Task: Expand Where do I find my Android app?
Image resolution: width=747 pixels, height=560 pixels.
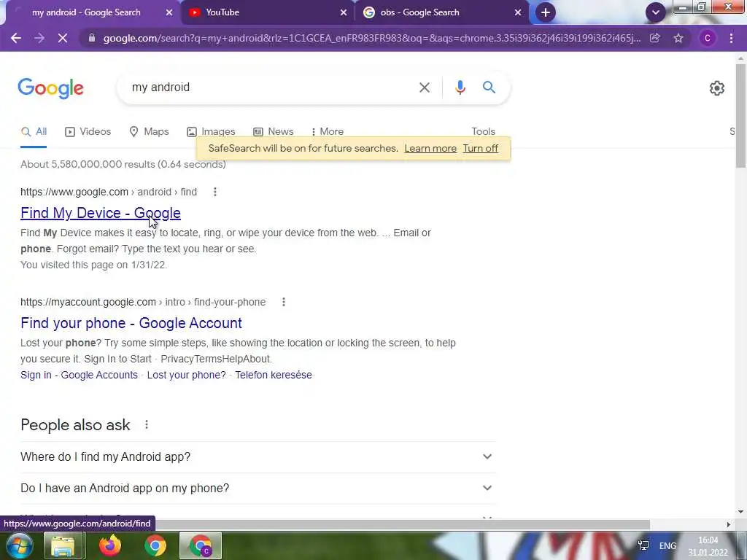Action: click(x=258, y=456)
